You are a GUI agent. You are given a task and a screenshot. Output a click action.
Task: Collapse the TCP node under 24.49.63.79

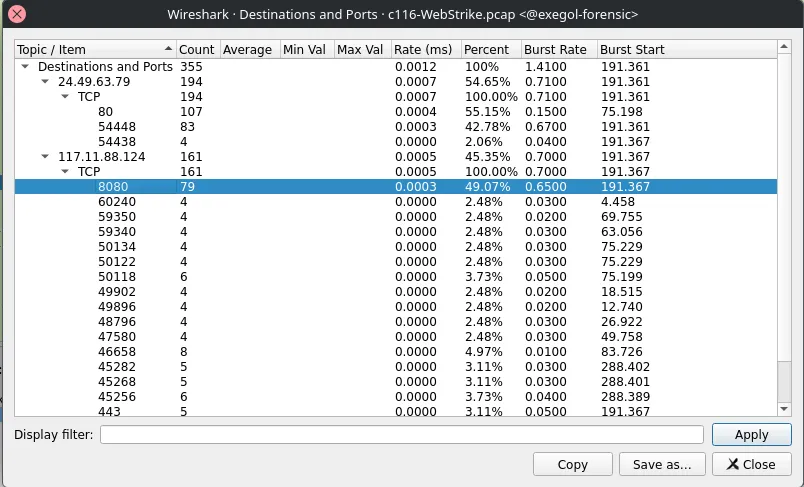pyautogui.click(x=65, y=96)
